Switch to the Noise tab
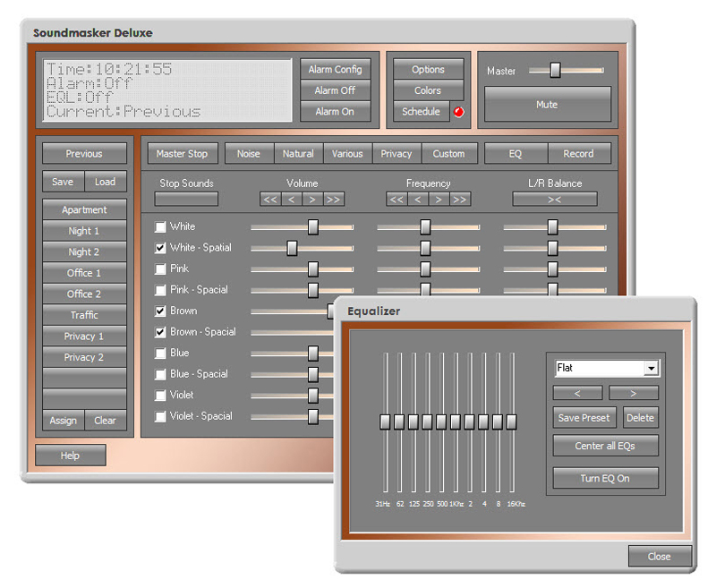 tap(250, 154)
